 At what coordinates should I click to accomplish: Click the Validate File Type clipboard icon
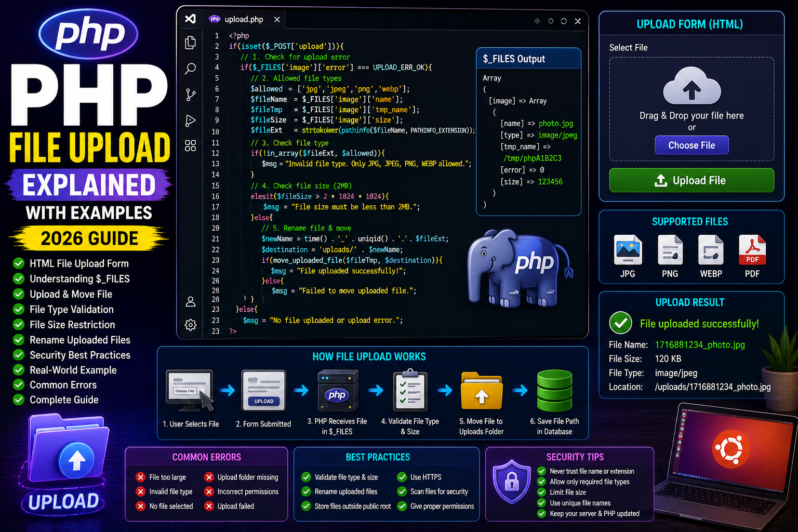pos(410,391)
